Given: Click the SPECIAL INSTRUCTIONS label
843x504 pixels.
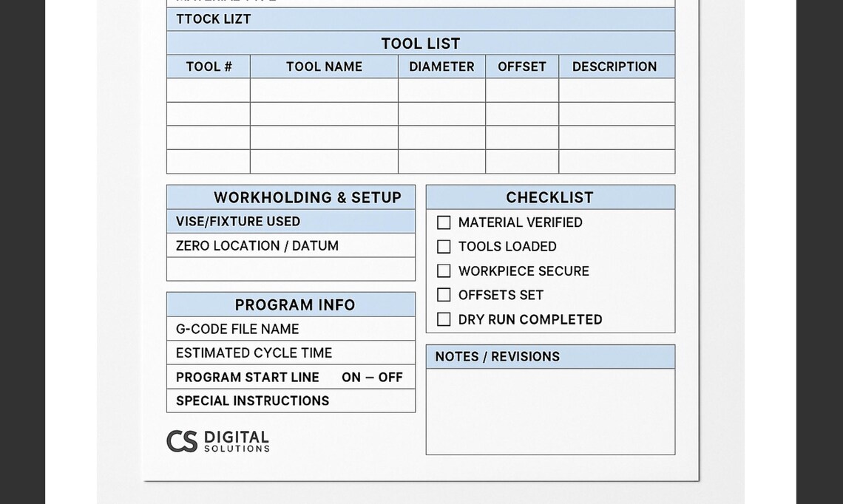Looking at the screenshot, I should click(252, 401).
